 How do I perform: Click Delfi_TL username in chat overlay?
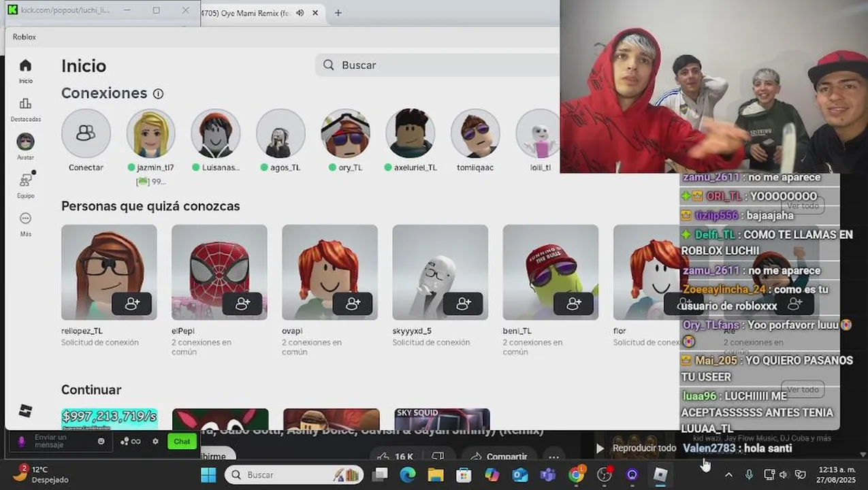click(x=715, y=234)
